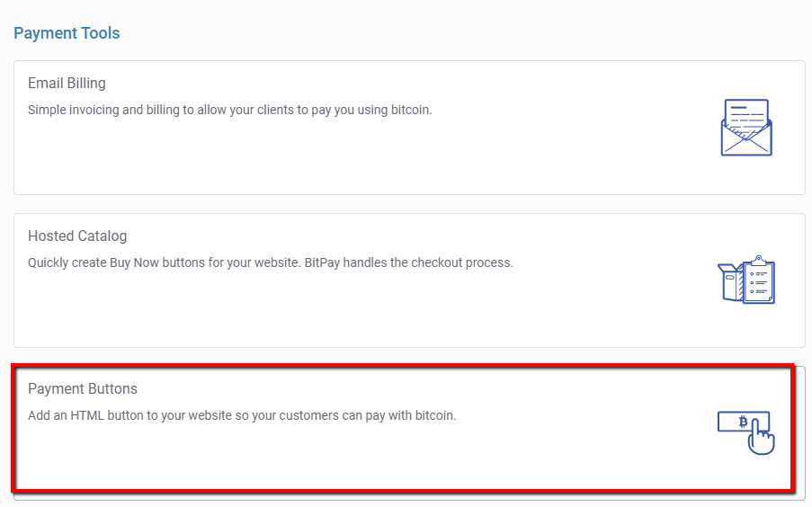Open the Email Billing title
The width and height of the screenshot is (812, 507).
point(67,83)
